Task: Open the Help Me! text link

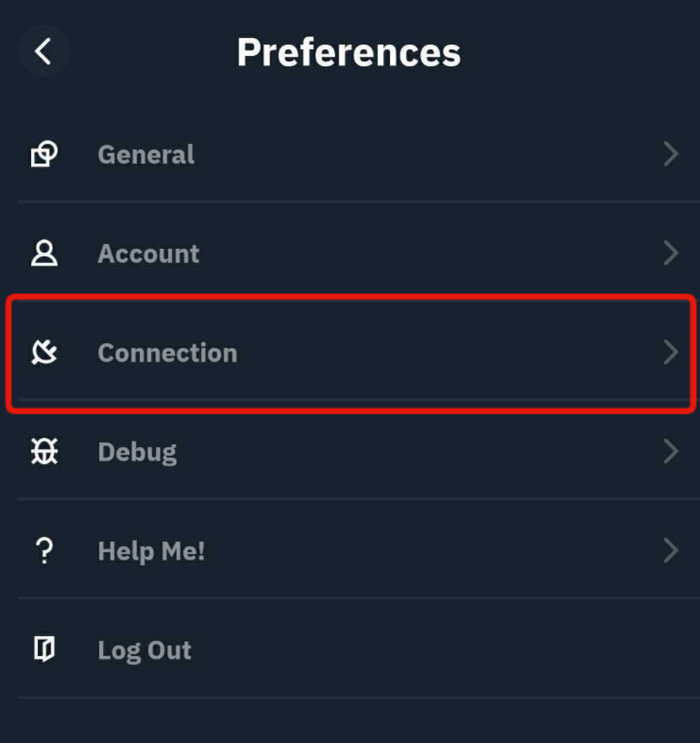Action: tap(151, 551)
